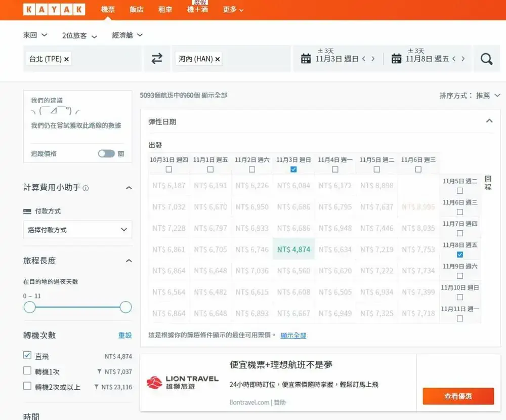The height and width of the screenshot is (420, 506).
Task: Open the 租車 tab
Action: click(165, 10)
